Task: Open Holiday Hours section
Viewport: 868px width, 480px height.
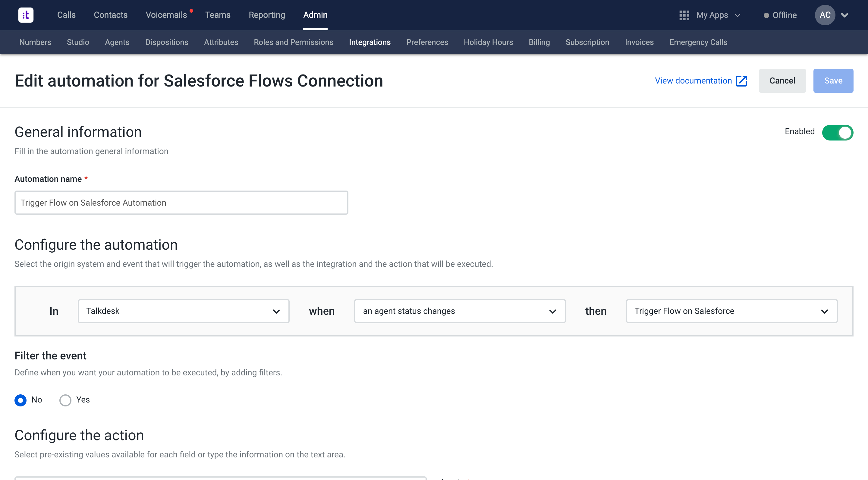Action: (x=488, y=42)
